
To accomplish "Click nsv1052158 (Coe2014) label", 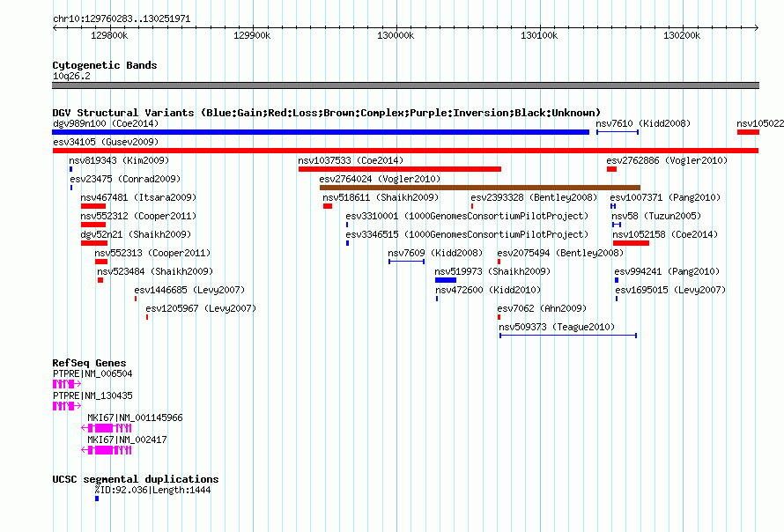I will coord(665,234).
